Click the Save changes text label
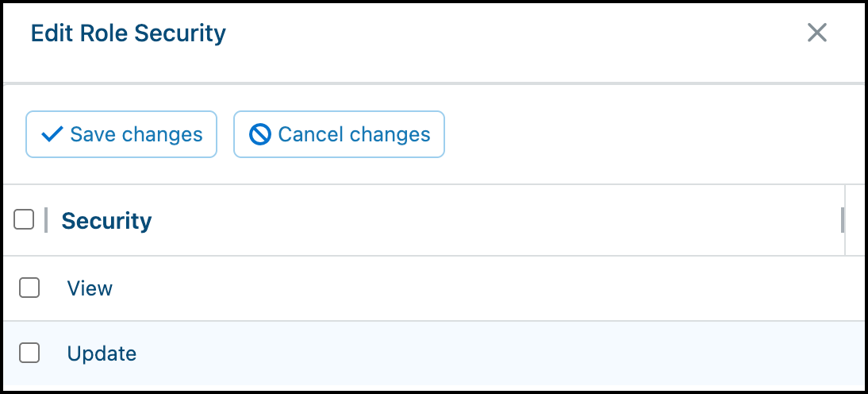The width and height of the screenshot is (868, 394). pos(136,134)
